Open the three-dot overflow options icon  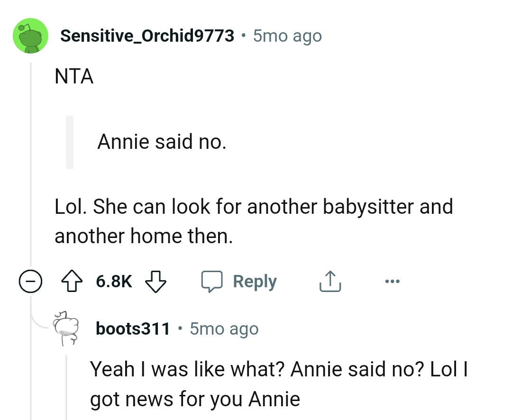tap(392, 281)
